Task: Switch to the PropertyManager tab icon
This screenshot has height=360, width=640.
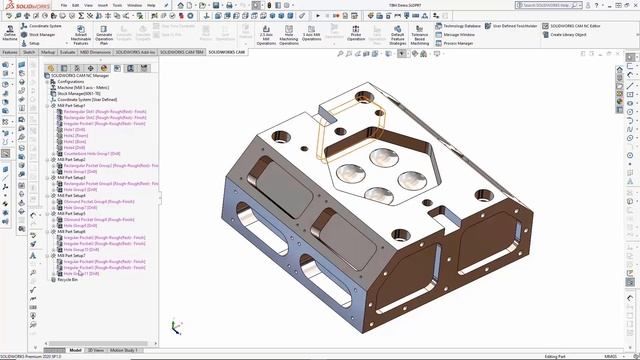Action: pos(64,68)
